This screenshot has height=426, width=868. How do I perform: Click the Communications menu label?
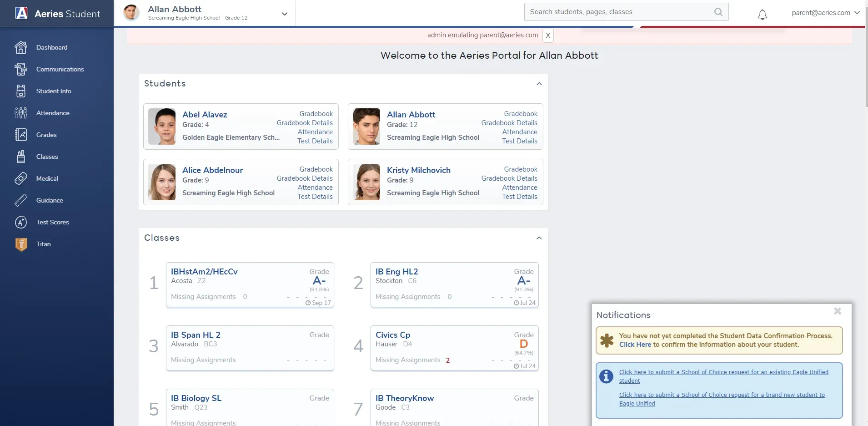(60, 69)
